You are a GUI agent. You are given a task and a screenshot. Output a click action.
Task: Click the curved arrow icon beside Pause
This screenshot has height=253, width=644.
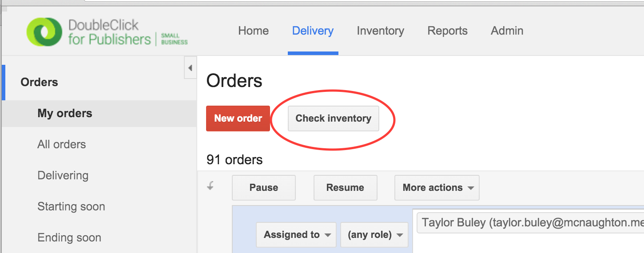point(211,186)
